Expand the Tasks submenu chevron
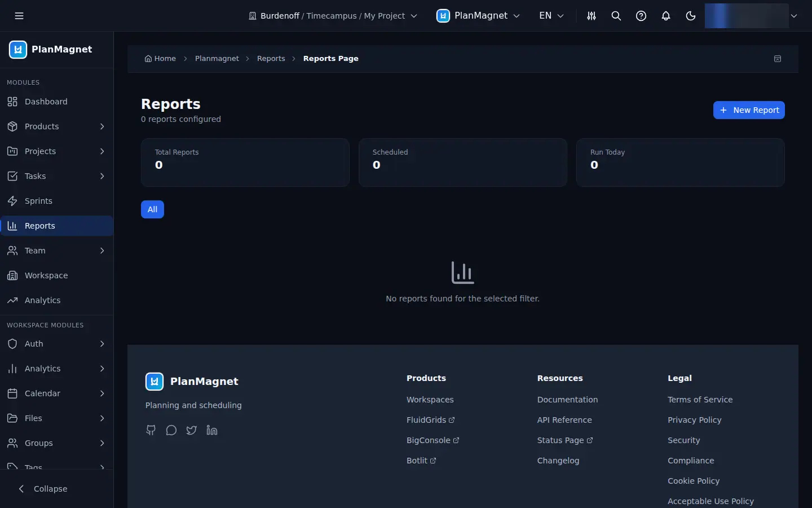The width and height of the screenshot is (812, 508). coord(102,176)
